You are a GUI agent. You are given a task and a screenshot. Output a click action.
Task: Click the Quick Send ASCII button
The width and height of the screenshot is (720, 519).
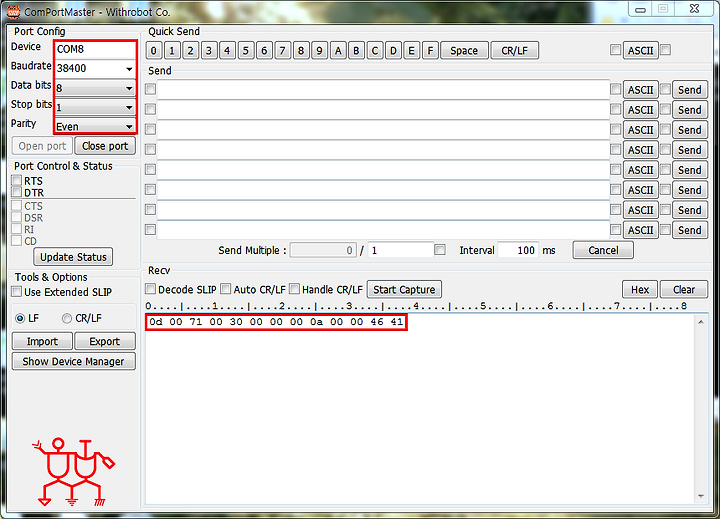pyautogui.click(x=641, y=51)
